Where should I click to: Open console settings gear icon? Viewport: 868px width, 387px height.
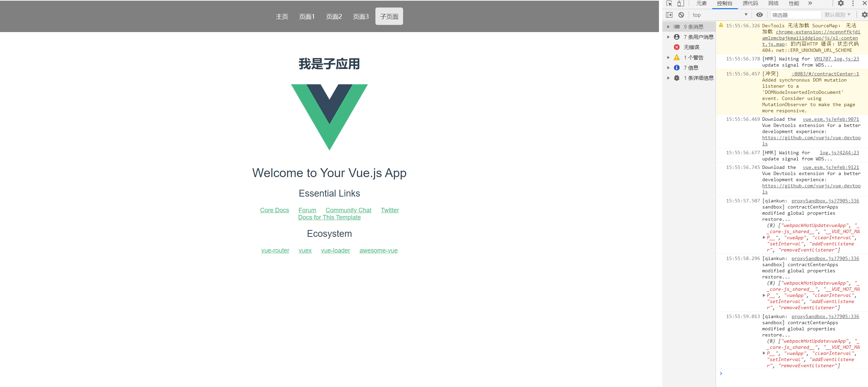[864, 15]
